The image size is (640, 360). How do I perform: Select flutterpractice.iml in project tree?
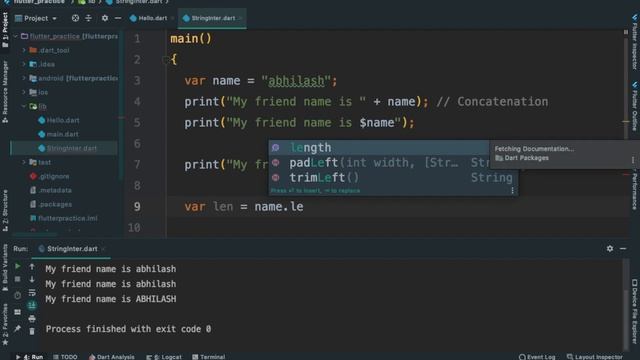(67, 218)
